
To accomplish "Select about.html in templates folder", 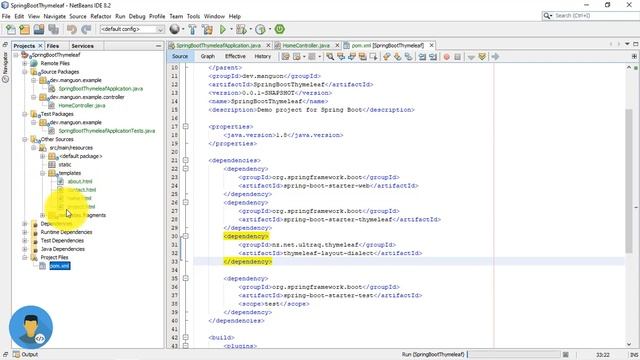I will click(80, 181).
